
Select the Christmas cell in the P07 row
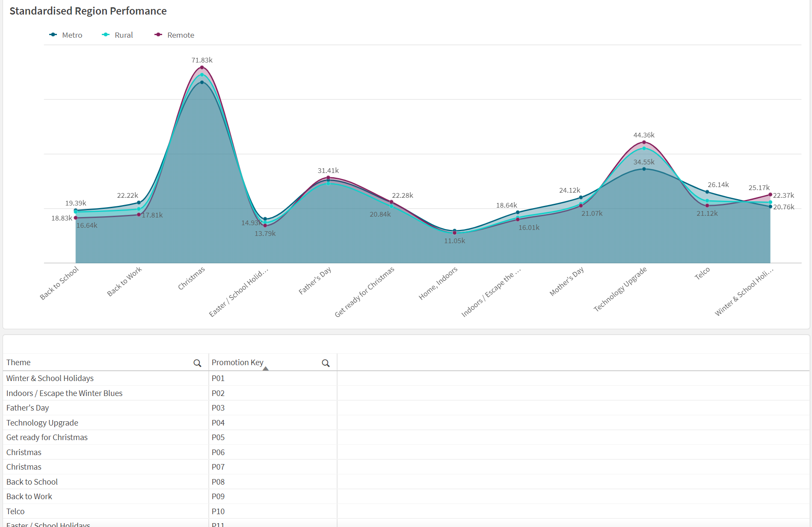[x=24, y=467]
